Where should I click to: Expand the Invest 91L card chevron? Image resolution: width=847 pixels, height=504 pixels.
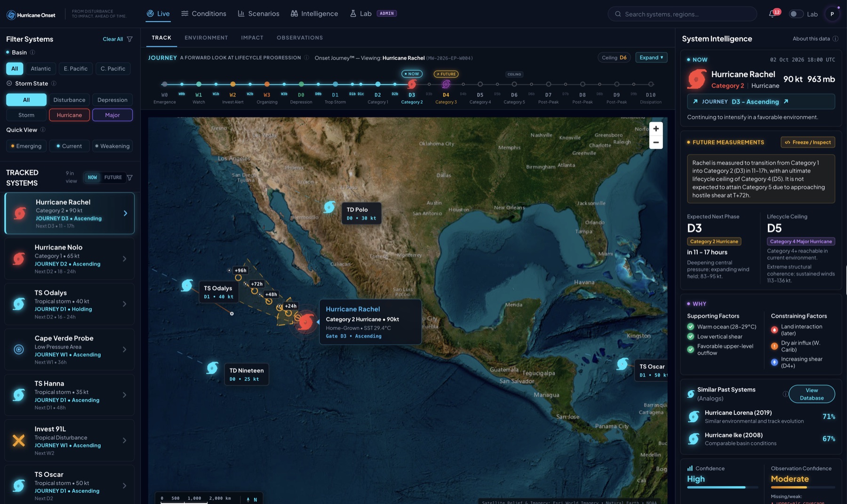click(124, 441)
